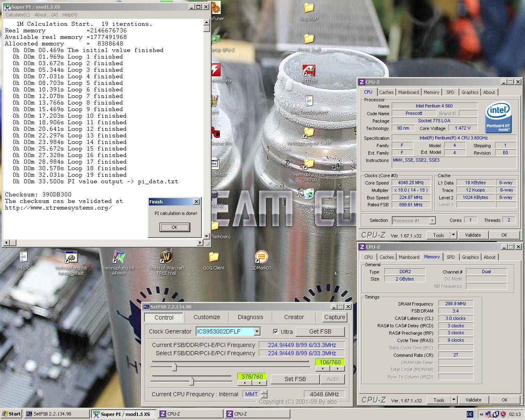
Task: Click the Flash(win) folder icon
Action: pos(216,226)
